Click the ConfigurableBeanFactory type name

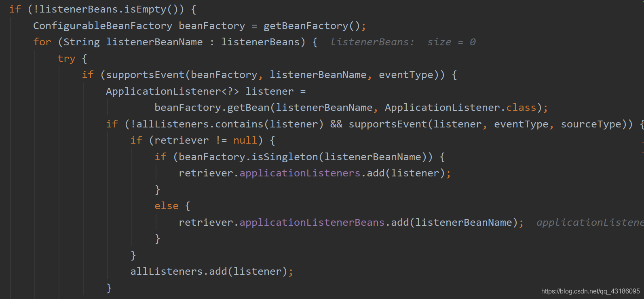tap(103, 26)
